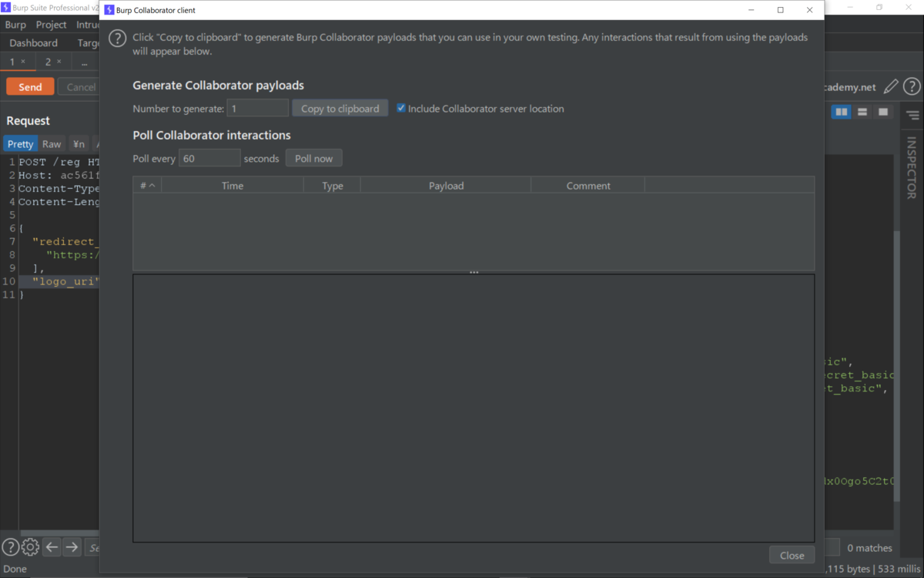
Task: Click the search help icon at bottom left
Action: [10, 547]
